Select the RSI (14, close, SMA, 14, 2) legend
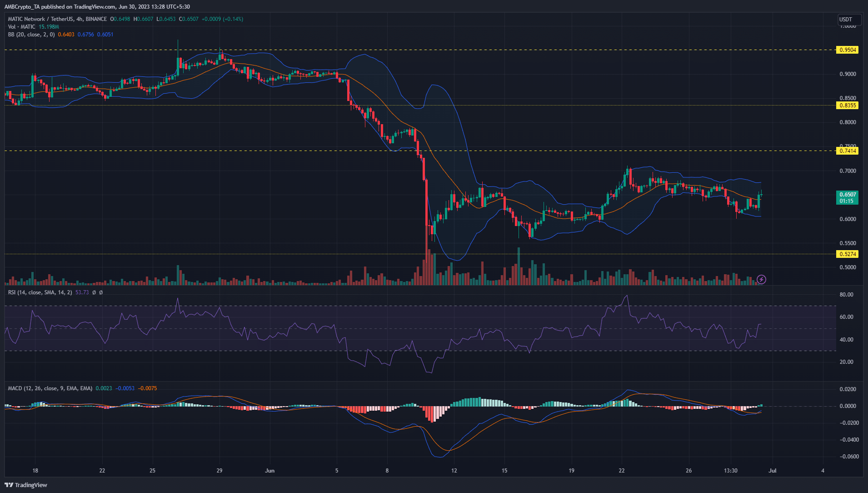 (x=40, y=292)
